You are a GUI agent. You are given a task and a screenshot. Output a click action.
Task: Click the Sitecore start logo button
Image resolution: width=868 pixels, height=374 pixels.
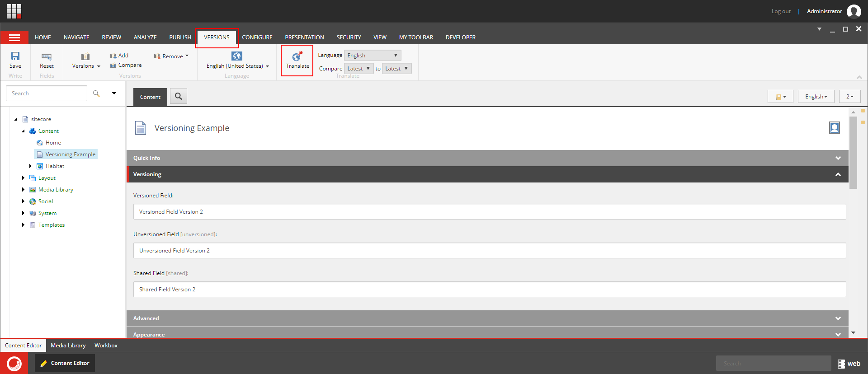pyautogui.click(x=14, y=363)
